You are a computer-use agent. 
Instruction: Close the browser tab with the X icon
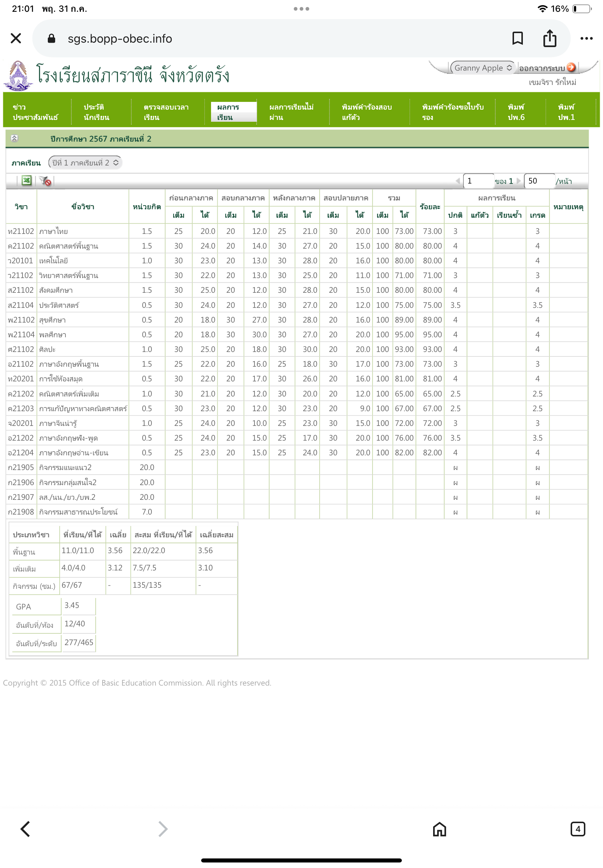16,38
